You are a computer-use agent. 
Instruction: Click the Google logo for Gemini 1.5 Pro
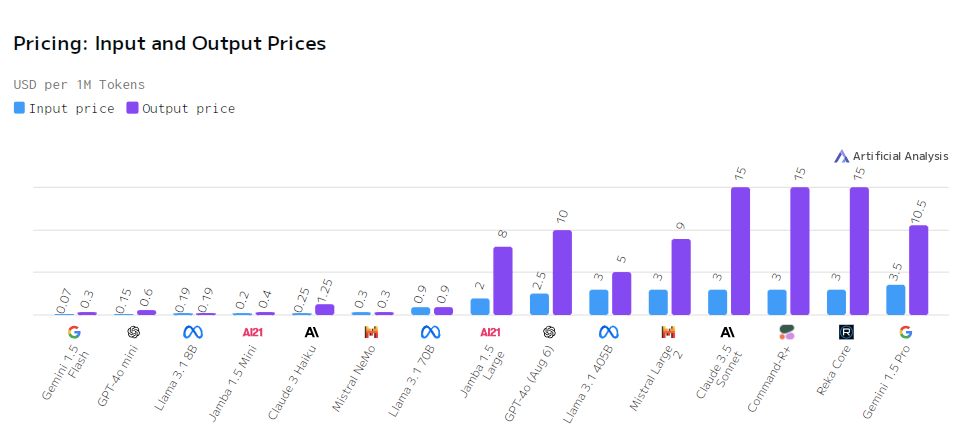906,332
